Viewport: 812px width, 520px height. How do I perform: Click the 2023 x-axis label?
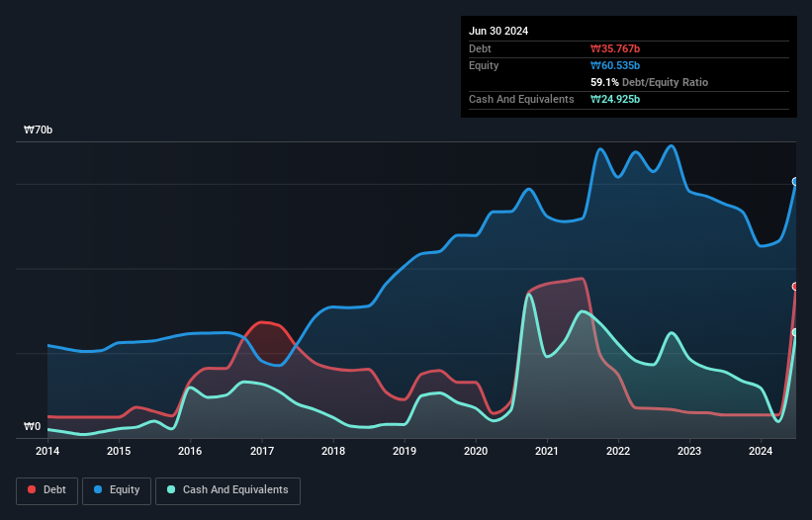689,451
